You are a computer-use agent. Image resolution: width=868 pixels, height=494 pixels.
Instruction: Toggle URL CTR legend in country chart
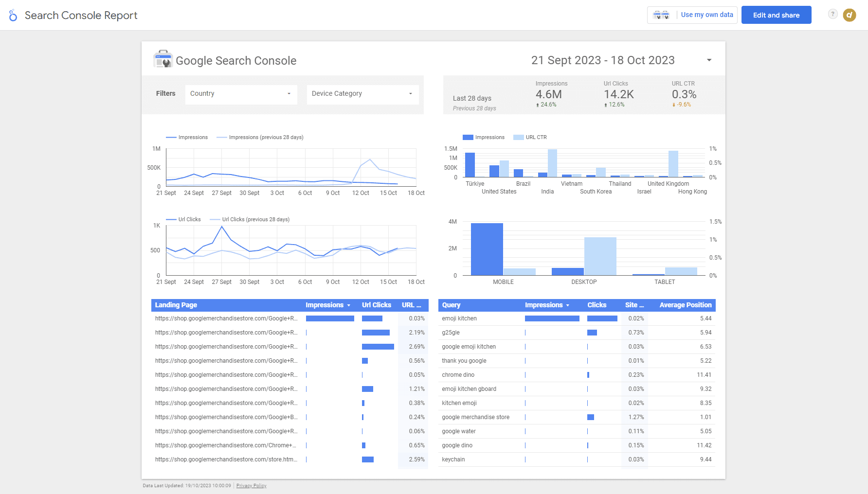530,137
